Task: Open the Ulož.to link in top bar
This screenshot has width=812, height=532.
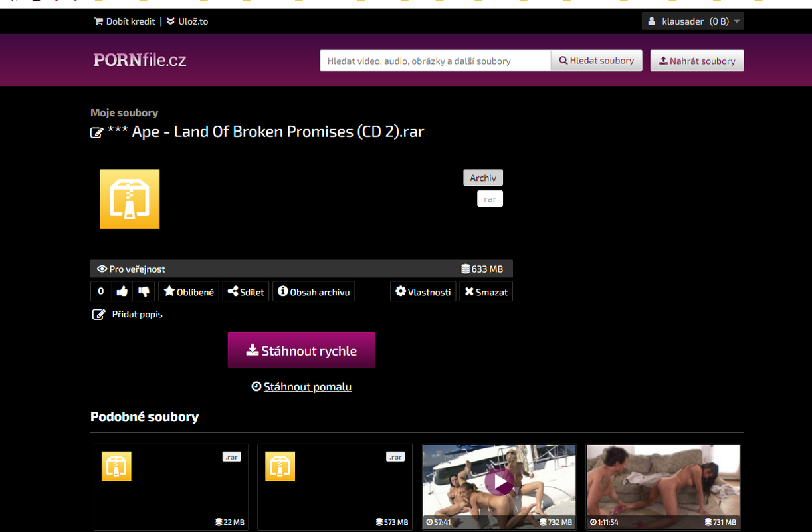Action: pyautogui.click(x=187, y=21)
